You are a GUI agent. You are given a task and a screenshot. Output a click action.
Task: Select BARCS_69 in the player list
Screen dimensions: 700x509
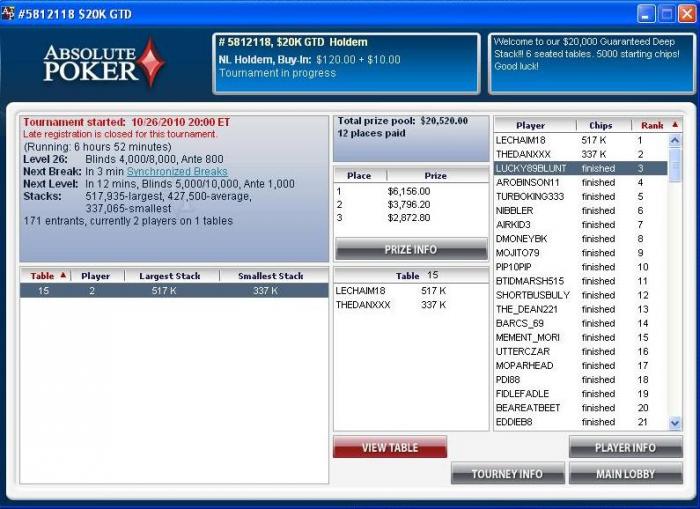click(581, 323)
